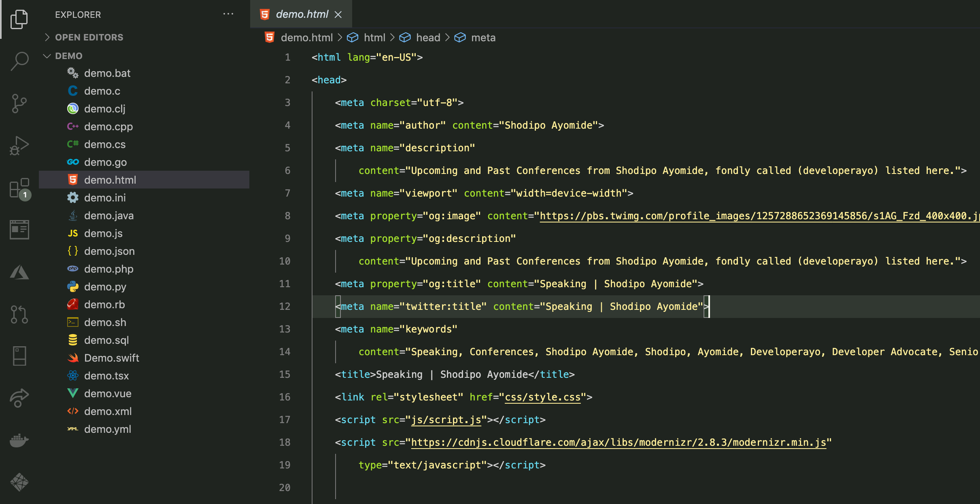
Task: Select the Remote Explorer icon
Action: click(19, 356)
